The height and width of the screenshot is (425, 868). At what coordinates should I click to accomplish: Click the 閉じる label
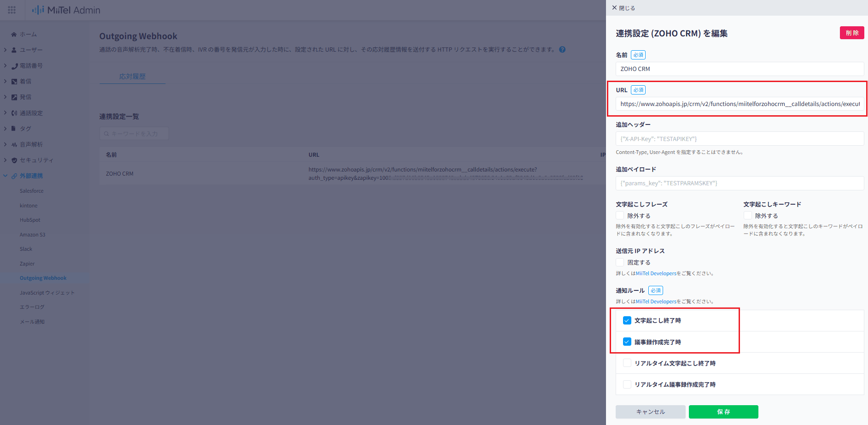(627, 8)
